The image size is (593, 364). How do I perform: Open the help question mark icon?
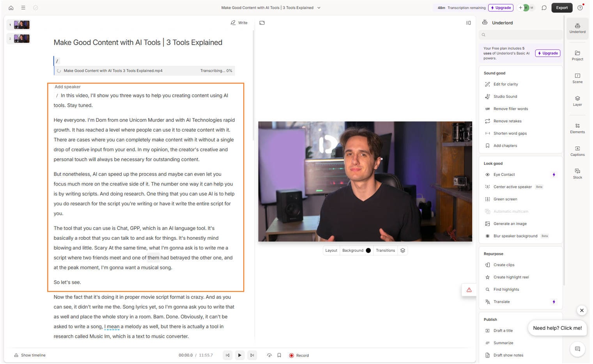(580, 8)
